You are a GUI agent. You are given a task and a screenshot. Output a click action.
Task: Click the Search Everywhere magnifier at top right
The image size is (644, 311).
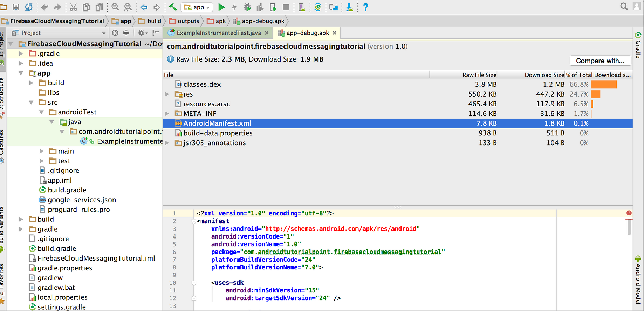(x=624, y=7)
